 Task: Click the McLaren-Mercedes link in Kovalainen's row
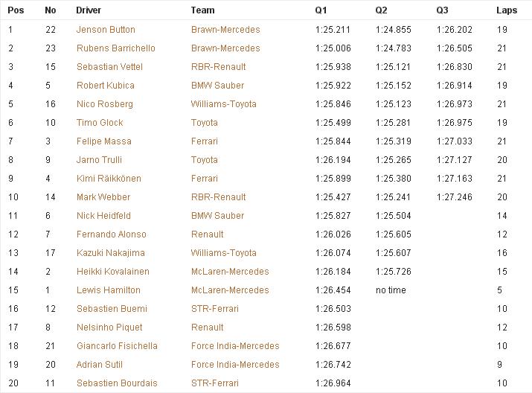pos(230,272)
